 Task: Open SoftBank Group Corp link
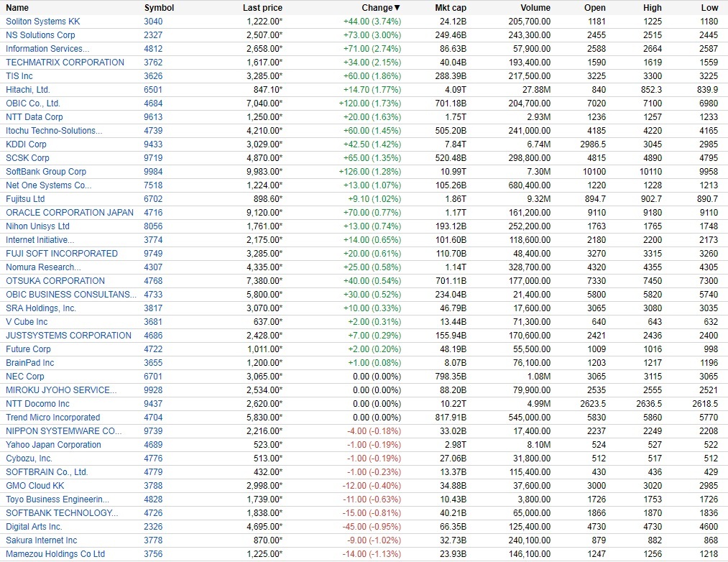[x=46, y=172]
